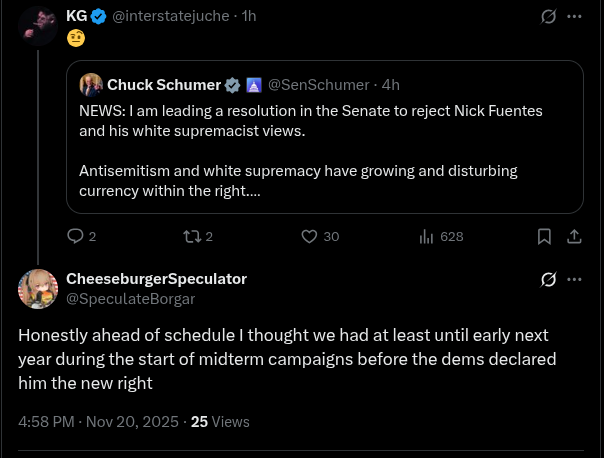Click the @interstatejuche handle
The image size is (604, 458).
(x=176, y=16)
